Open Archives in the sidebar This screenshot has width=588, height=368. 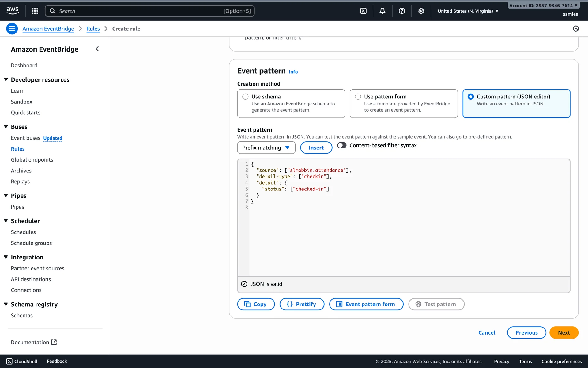21,171
